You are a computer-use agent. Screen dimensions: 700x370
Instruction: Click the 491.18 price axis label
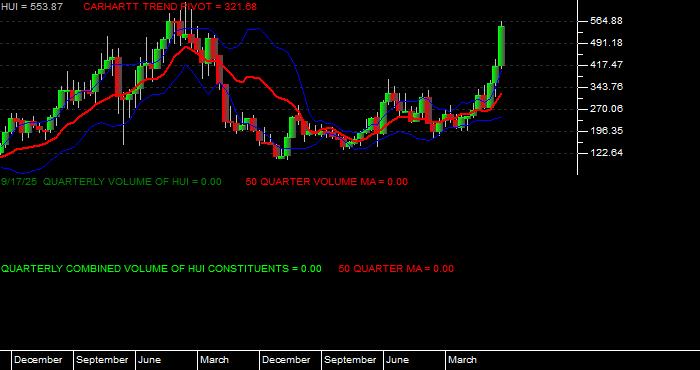606,43
